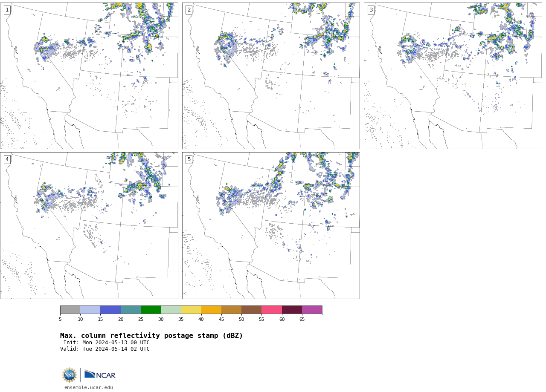Viewport: 546px width, 392px height.
Task: Click the light blue 10-15 dBZ swatch
Action: click(x=90, y=310)
